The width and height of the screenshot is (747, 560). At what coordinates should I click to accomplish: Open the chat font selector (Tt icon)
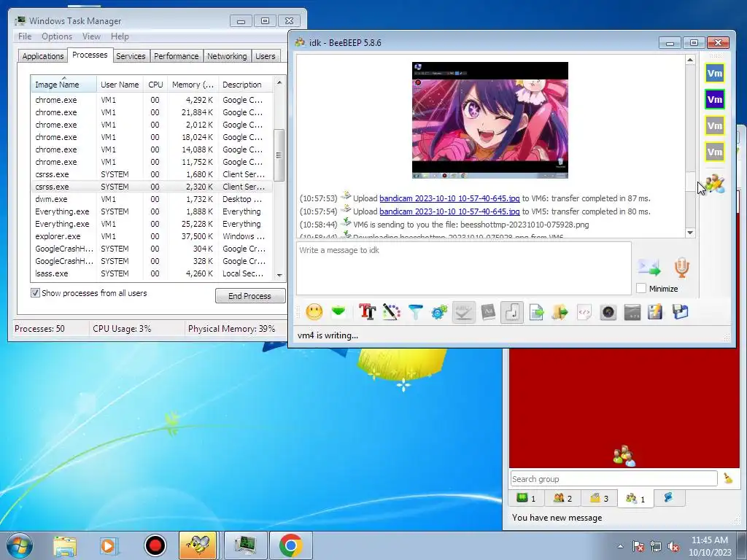(368, 312)
